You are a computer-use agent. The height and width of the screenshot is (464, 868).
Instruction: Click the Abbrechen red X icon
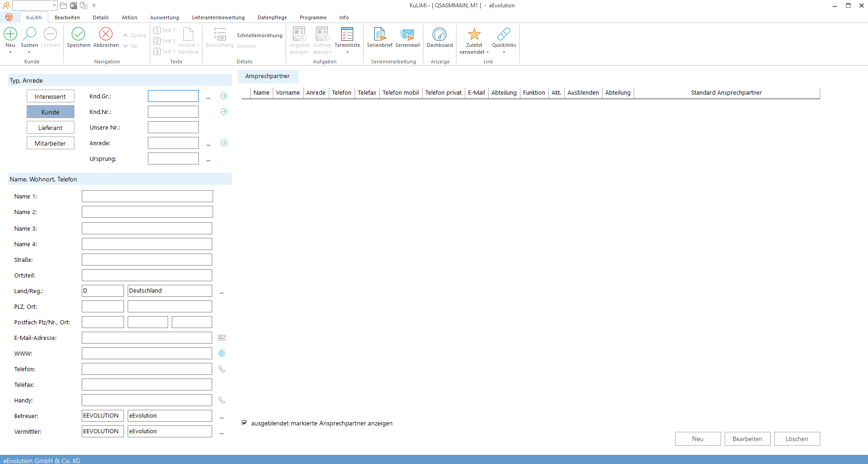coord(106,34)
